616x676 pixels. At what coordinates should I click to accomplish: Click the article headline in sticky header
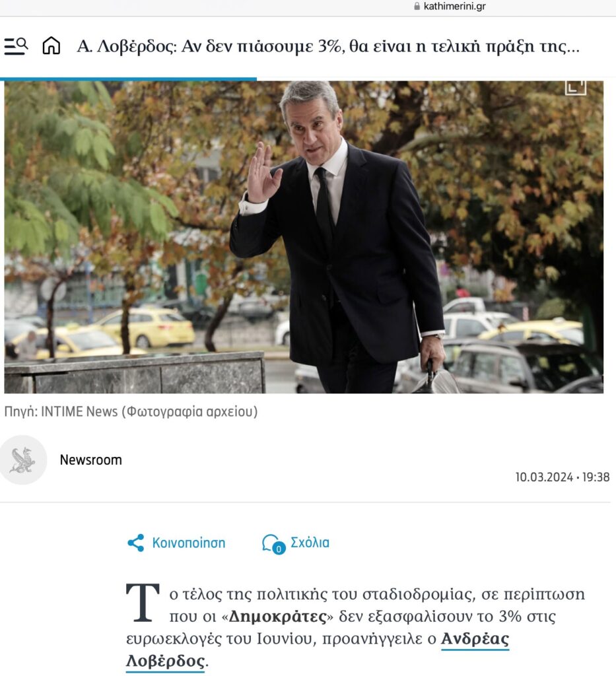point(328,46)
